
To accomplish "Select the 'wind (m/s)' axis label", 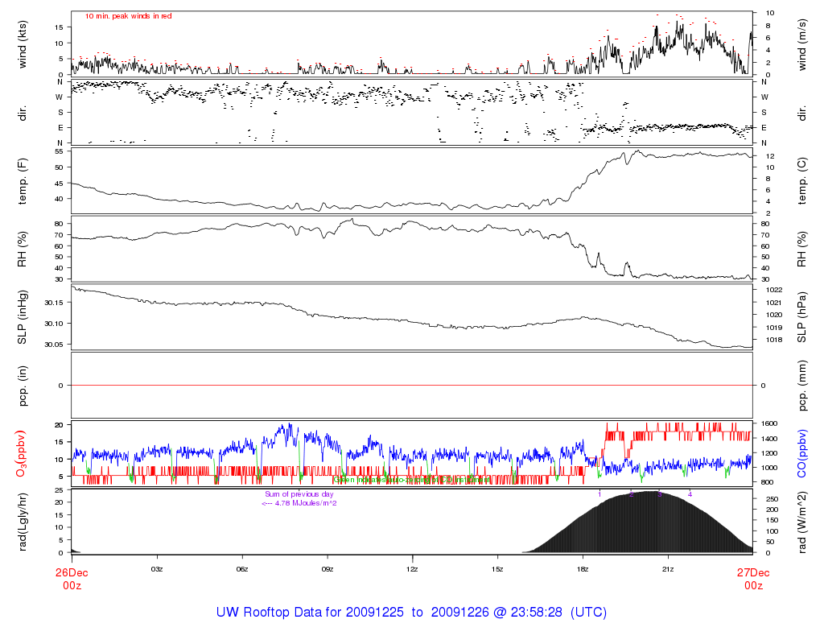I will 802,45.
